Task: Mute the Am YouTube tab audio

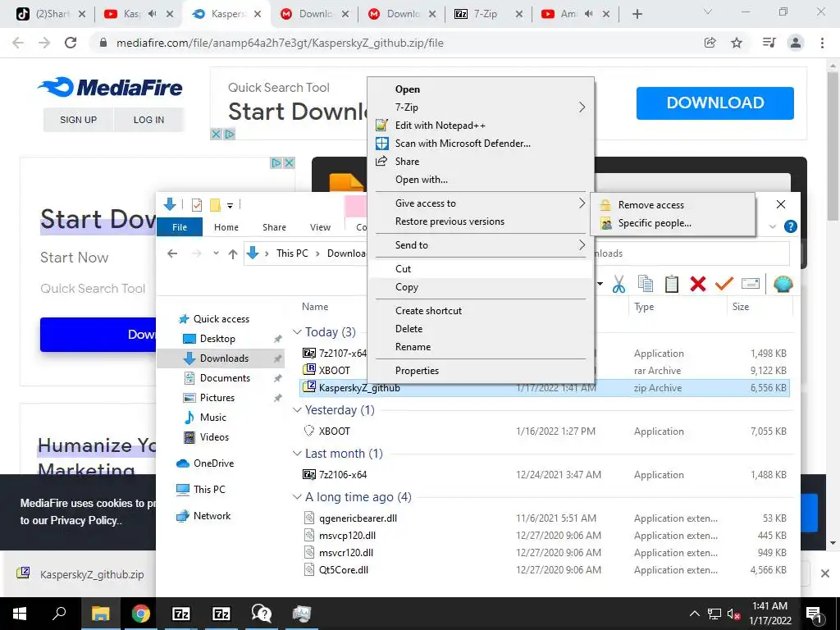Action: pos(589,14)
